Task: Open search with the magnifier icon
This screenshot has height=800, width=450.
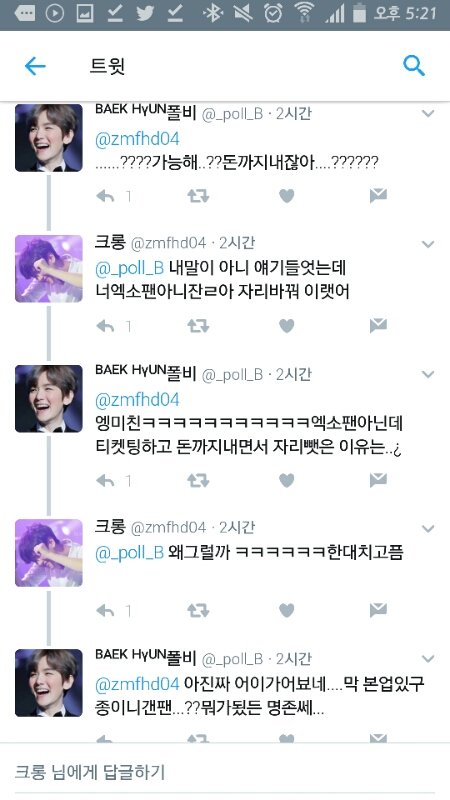Action: pyautogui.click(x=413, y=66)
